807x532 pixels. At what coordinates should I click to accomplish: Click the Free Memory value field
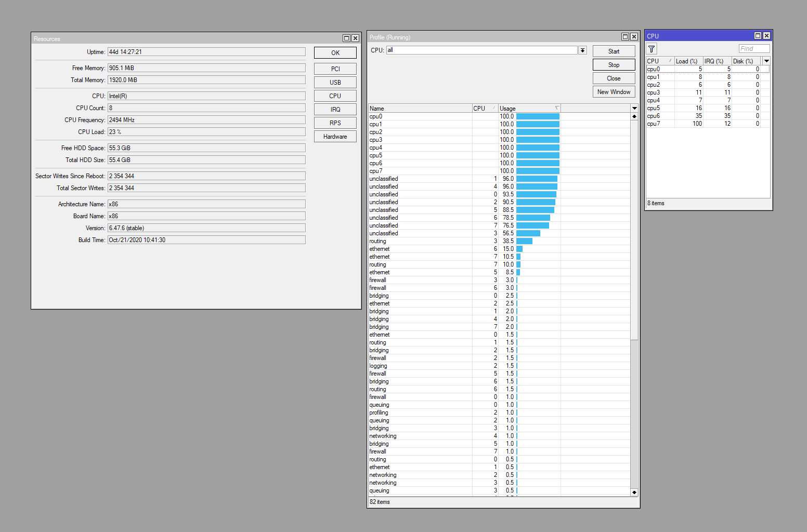click(206, 68)
